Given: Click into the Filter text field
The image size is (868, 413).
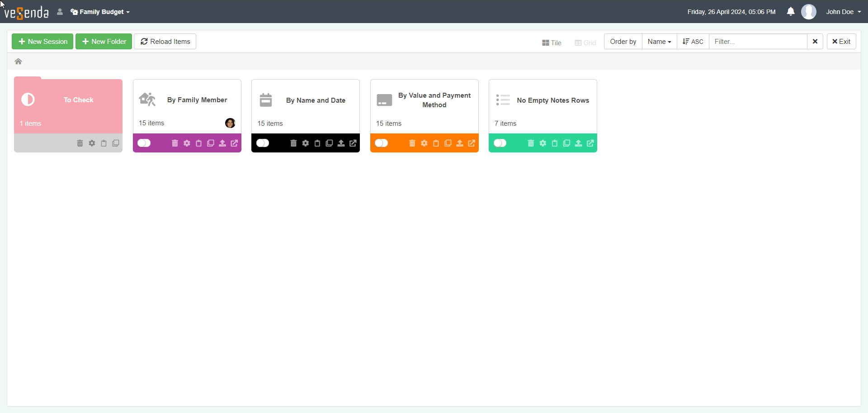Looking at the screenshot, I should [x=758, y=42].
